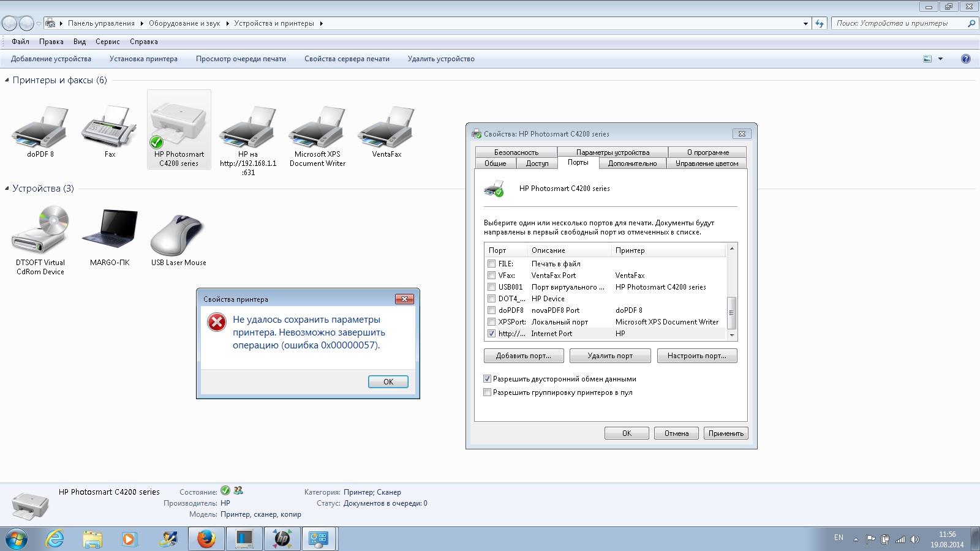Image resolution: width=980 pixels, height=551 pixels.
Task: Click 'Добавить порт...' button
Action: (524, 356)
